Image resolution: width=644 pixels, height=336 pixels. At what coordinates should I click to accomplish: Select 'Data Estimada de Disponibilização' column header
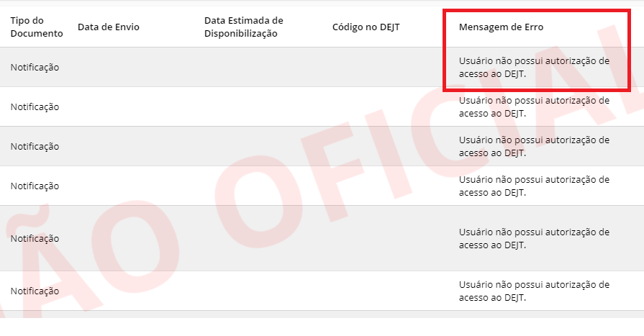[x=243, y=27]
